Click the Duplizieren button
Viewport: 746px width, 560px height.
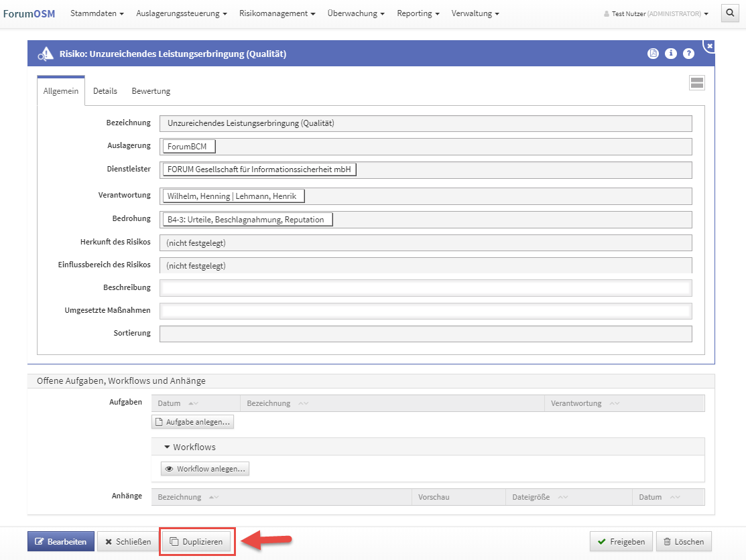click(196, 541)
